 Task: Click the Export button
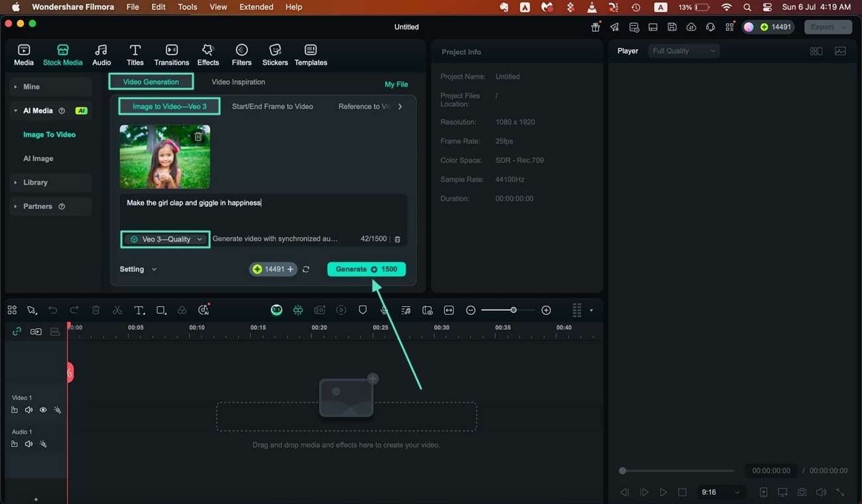(x=828, y=27)
